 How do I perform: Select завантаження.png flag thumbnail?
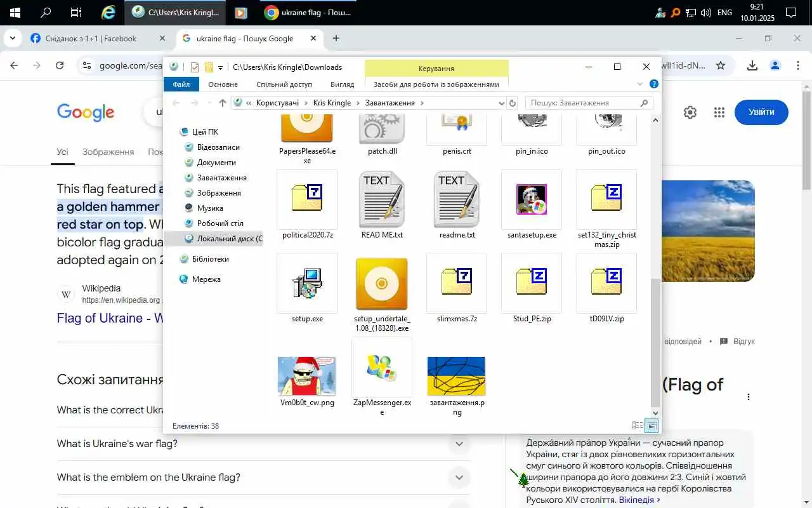pyautogui.click(x=457, y=376)
